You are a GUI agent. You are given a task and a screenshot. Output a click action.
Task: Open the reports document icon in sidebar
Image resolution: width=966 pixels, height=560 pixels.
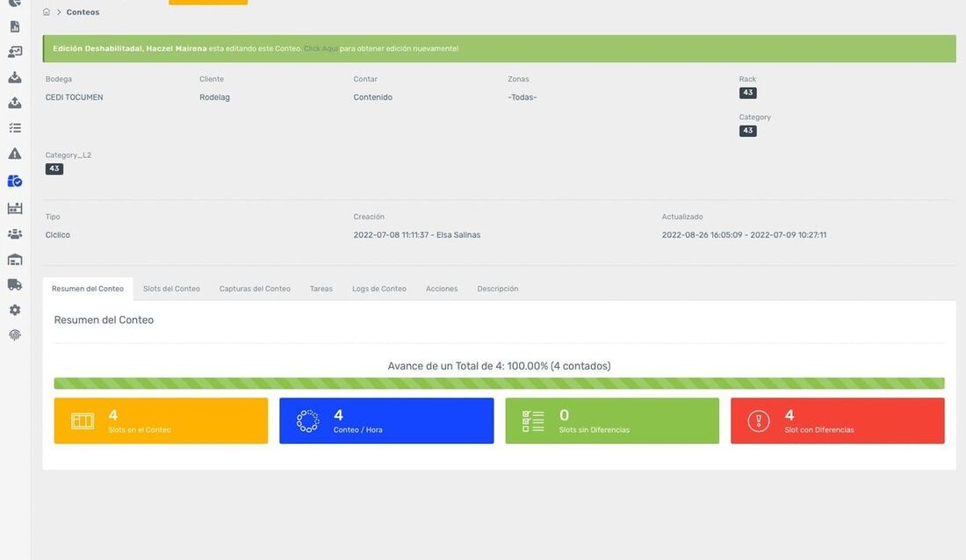[15, 26]
